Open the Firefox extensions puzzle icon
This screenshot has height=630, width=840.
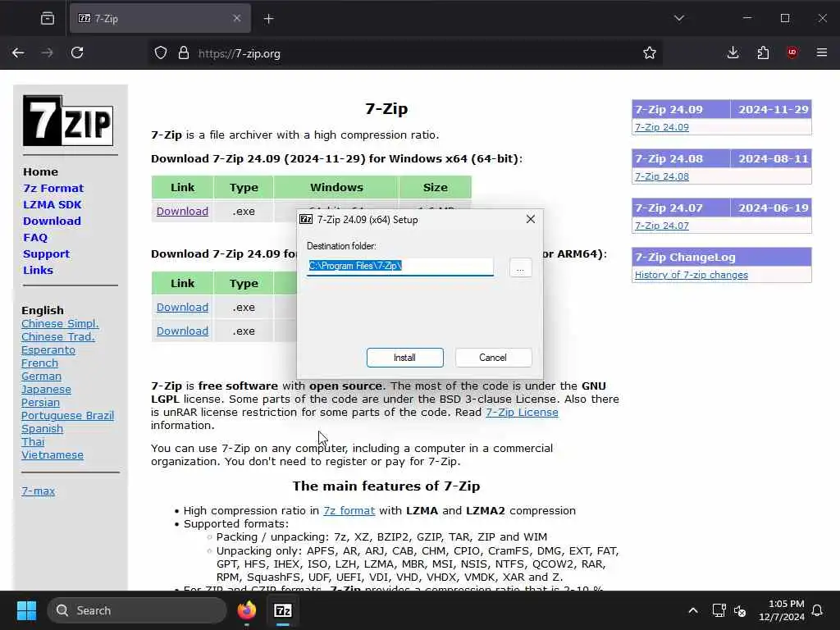point(763,52)
